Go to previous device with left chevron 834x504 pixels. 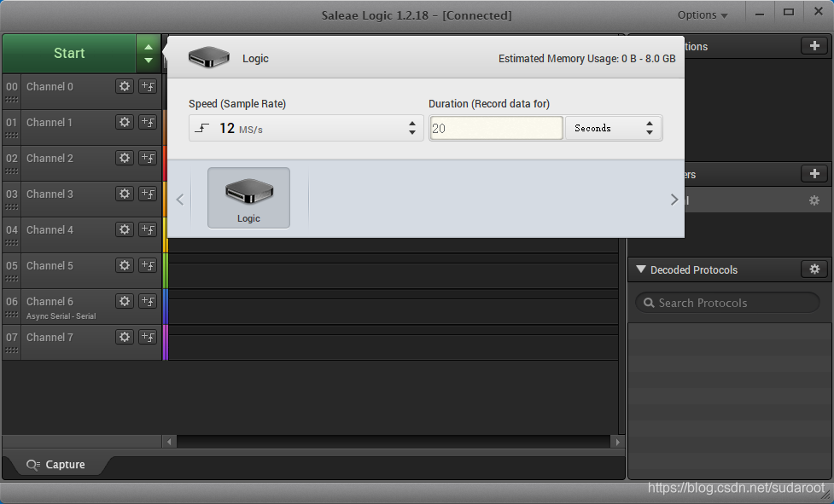point(180,200)
